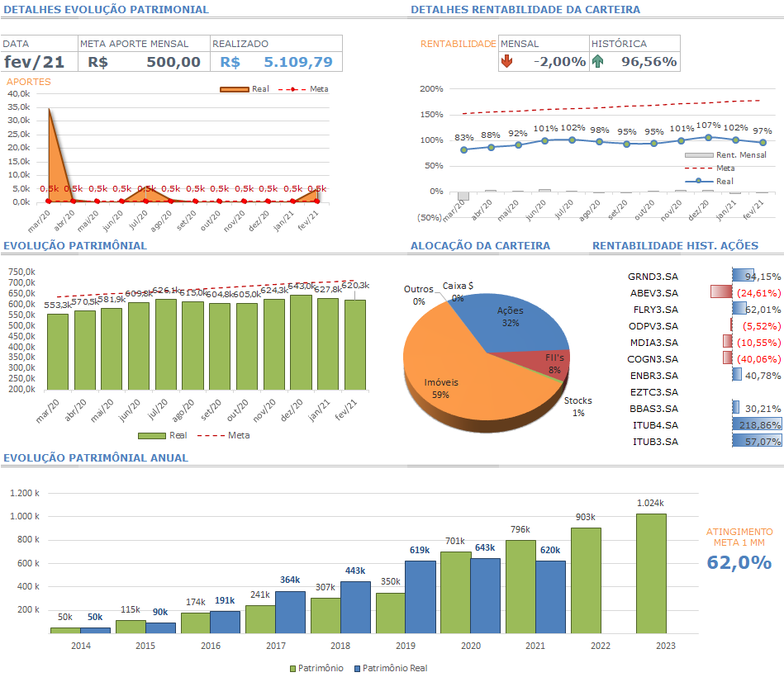The width and height of the screenshot is (784, 682).
Task: Click the green Patrimônio legend square
Action: [x=293, y=669]
